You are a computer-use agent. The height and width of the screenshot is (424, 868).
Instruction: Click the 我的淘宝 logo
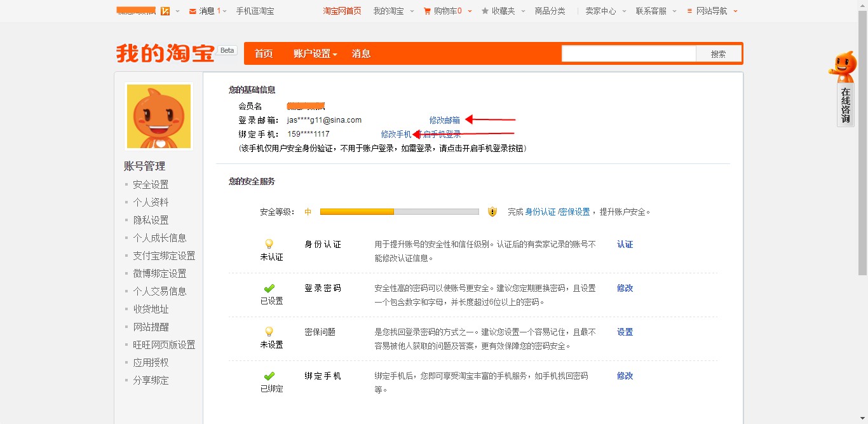coord(165,53)
